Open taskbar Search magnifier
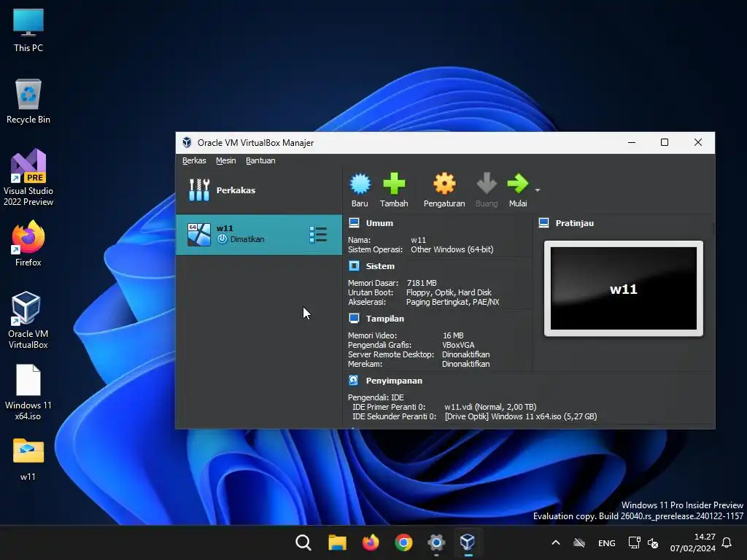Viewport: 747px width, 560px height. tap(303, 542)
